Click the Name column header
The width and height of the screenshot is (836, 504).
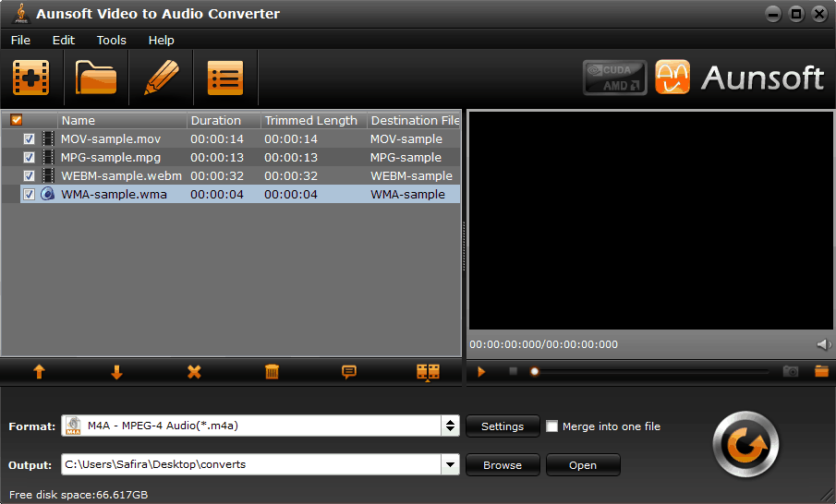coord(122,120)
